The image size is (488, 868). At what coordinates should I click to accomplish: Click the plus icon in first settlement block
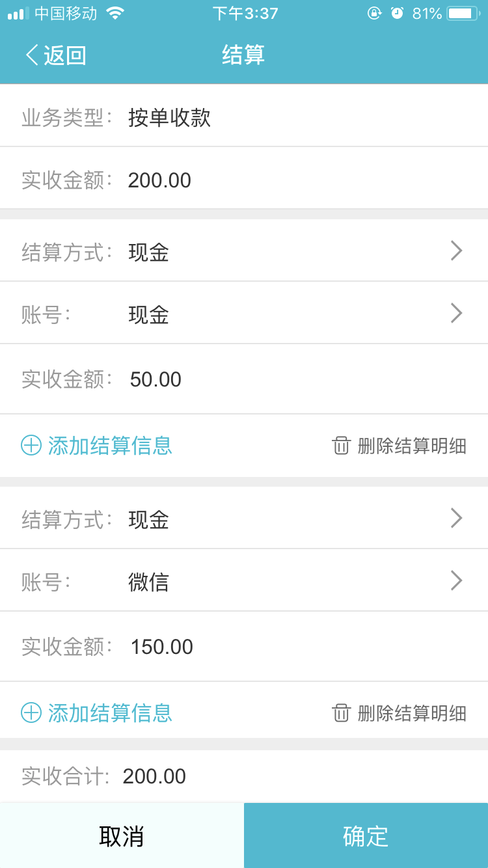coord(31,446)
